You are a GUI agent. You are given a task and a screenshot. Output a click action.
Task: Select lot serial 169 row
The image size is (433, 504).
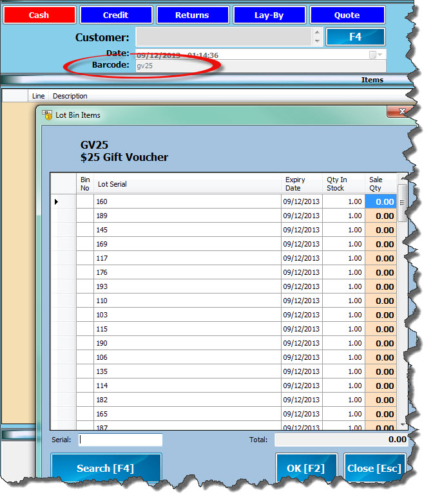pos(223,244)
